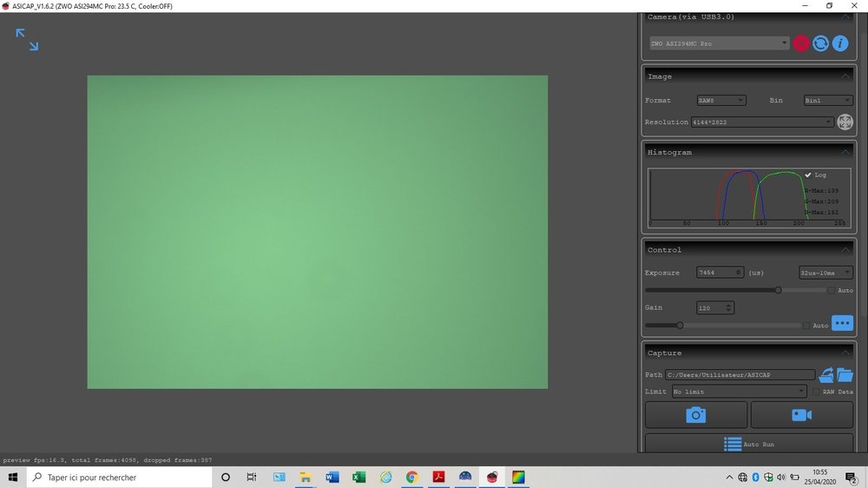Open Internet Explorer from taskbar
Viewport: 868px width, 488px height.
click(x=385, y=477)
